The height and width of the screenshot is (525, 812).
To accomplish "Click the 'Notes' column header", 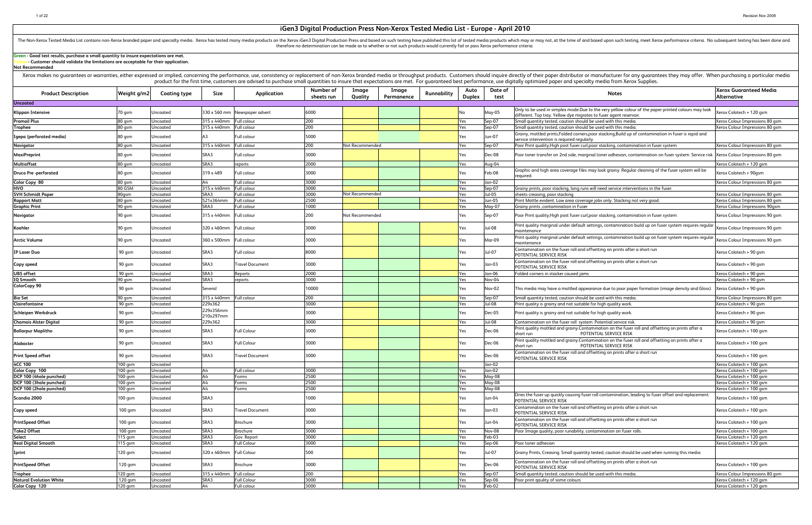I will (614, 94).
